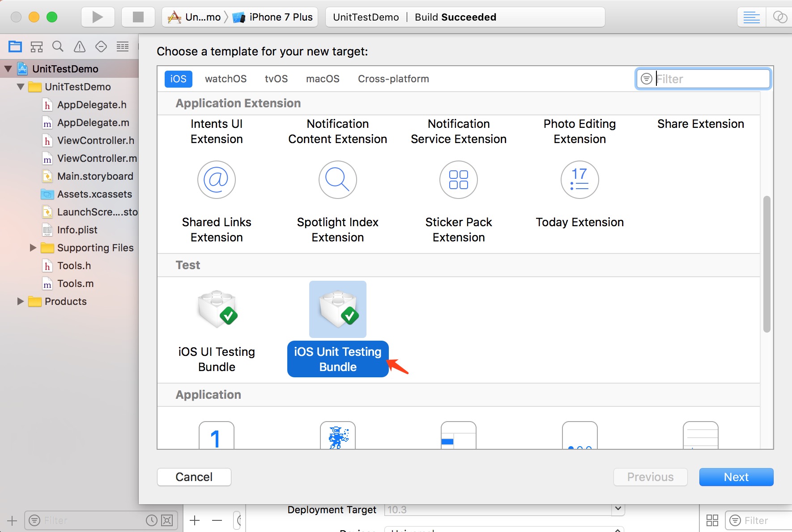The width and height of the screenshot is (792, 532).
Task: Click the plus icon in navigator footer
Action: [x=12, y=520]
